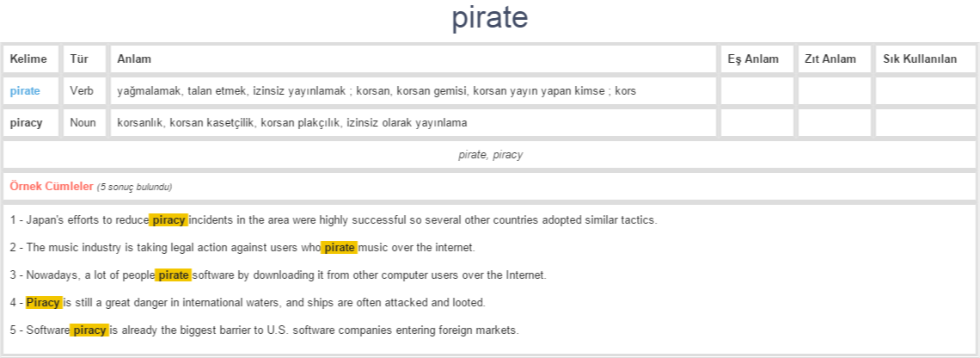Select the piracy word in table
The width and height of the screenshot is (980, 358).
point(27,123)
